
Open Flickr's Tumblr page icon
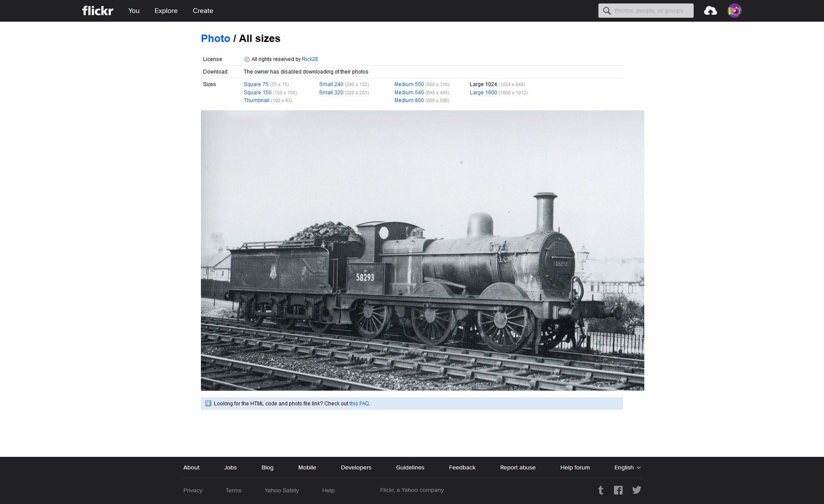[601, 490]
